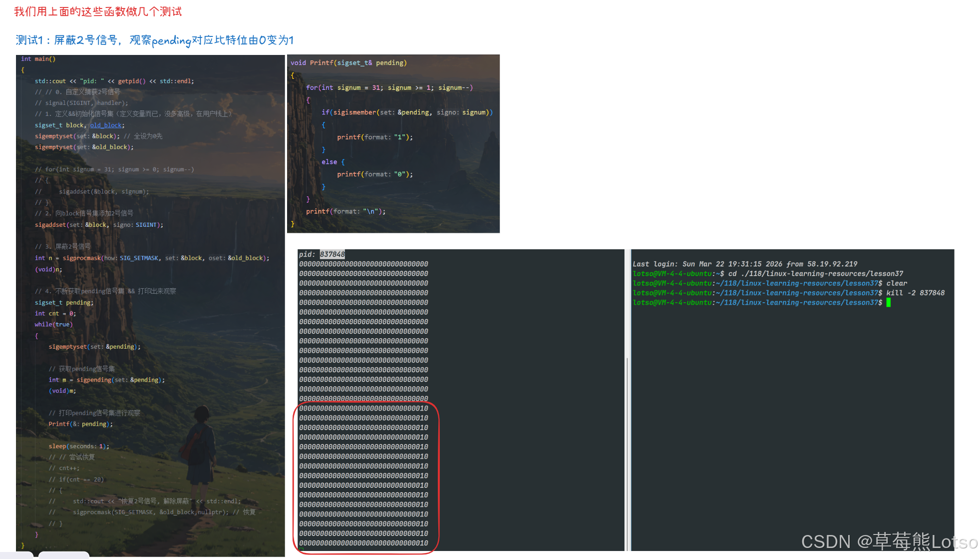The height and width of the screenshot is (559, 980).
Task: Click the sigaddset SIGINT code line
Action: click(99, 225)
